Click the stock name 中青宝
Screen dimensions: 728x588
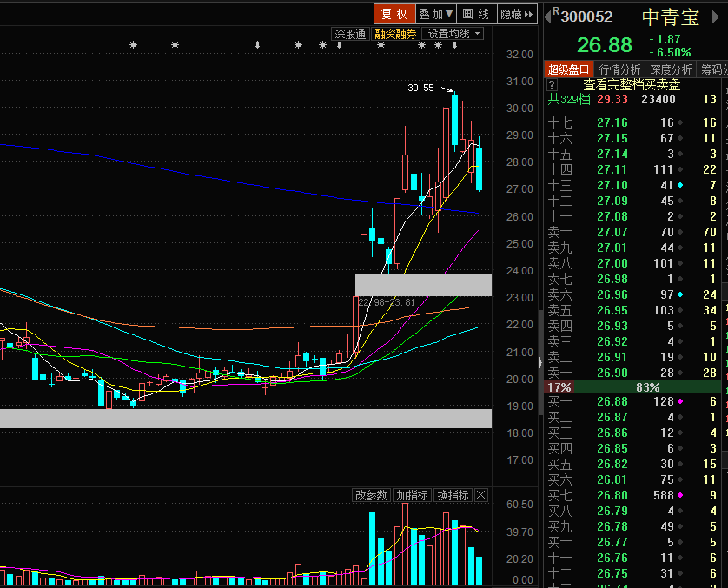(671, 17)
